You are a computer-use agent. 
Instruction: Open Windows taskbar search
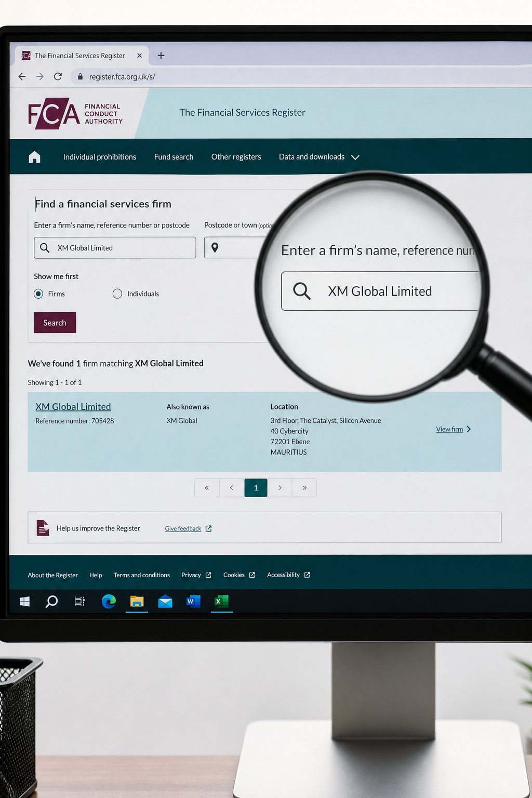pyautogui.click(x=51, y=602)
